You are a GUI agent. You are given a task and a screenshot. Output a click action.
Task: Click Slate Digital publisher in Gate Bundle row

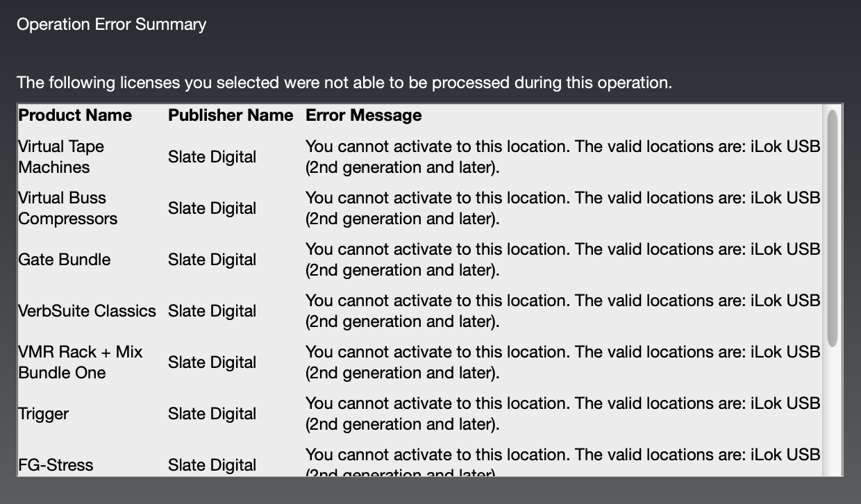point(212,260)
